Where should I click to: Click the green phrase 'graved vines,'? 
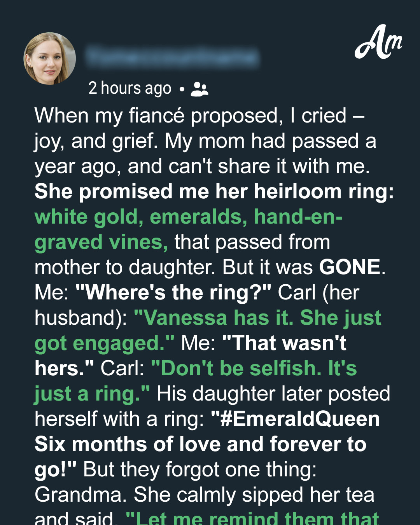click(x=101, y=242)
